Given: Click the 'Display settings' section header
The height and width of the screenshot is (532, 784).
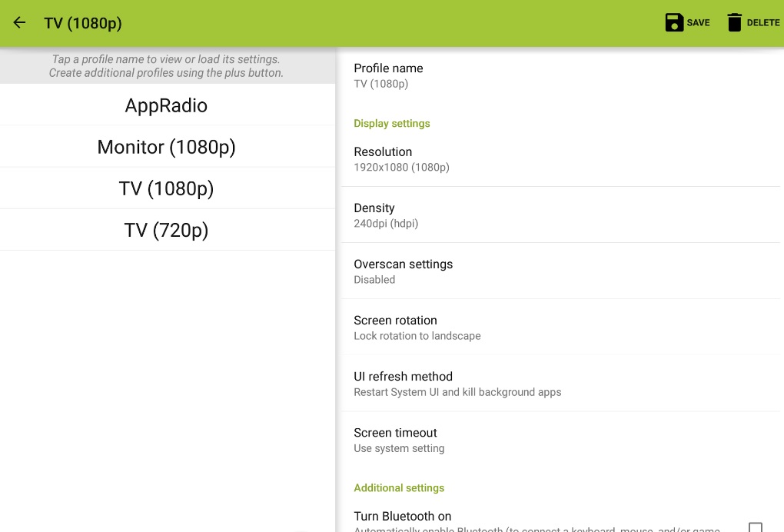Looking at the screenshot, I should (392, 124).
